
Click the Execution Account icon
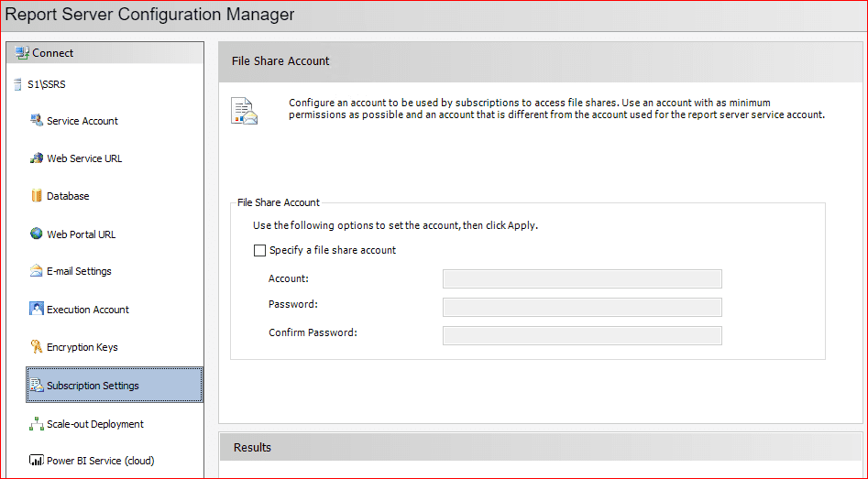[37, 310]
